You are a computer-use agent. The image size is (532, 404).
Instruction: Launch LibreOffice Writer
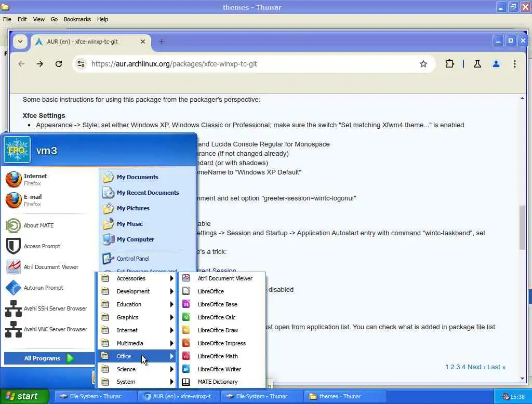[222, 369]
